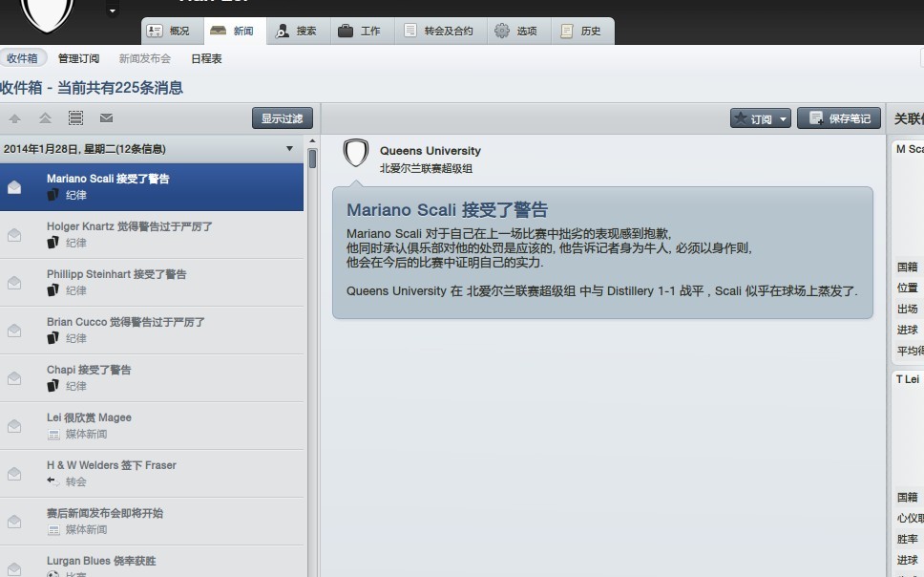
Task: Click discipline cards icon under Brian Cucco
Action: pos(53,338)
